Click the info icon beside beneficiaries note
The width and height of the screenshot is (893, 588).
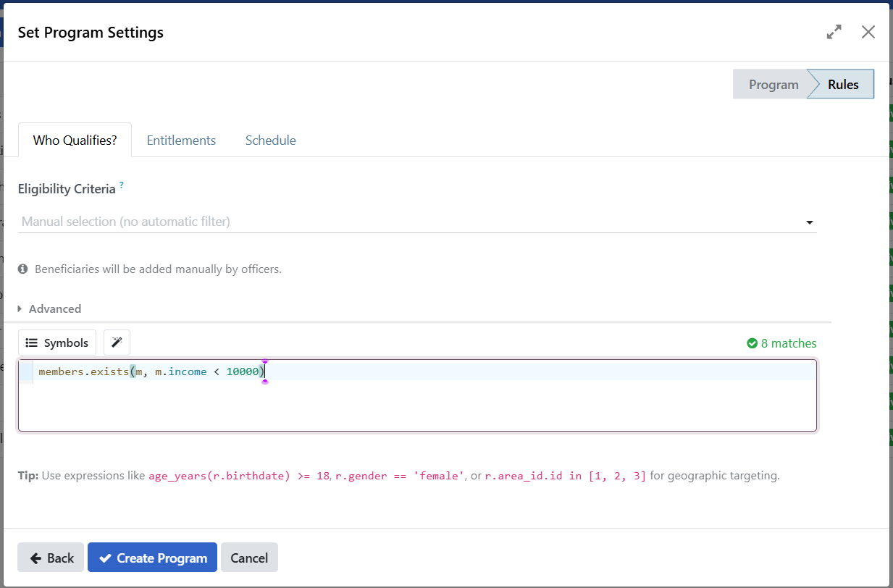23,269
